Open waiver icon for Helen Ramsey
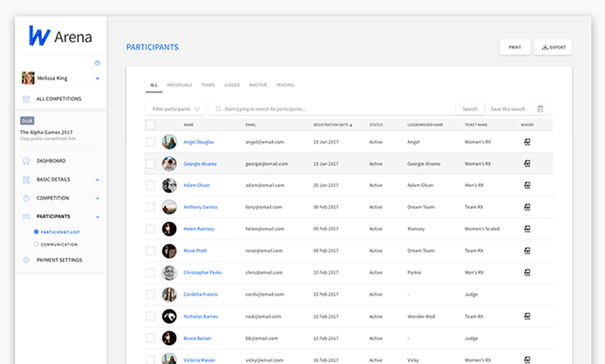The image size is (605, 364). pyautogui.click(x=527, y=229)
